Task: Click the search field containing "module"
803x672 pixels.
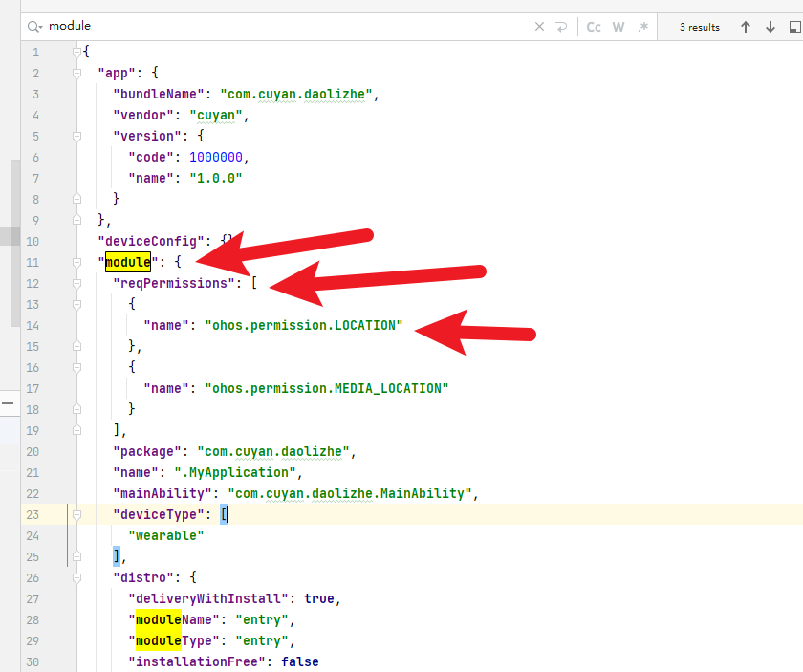Action: [287, 26]
